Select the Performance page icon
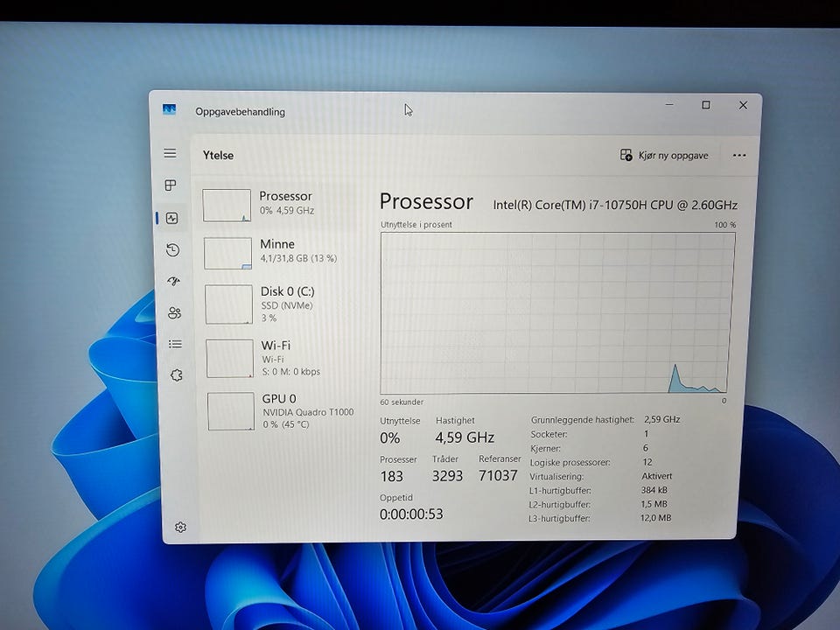This screenshot has width=840, height=630. coord(172,218)
